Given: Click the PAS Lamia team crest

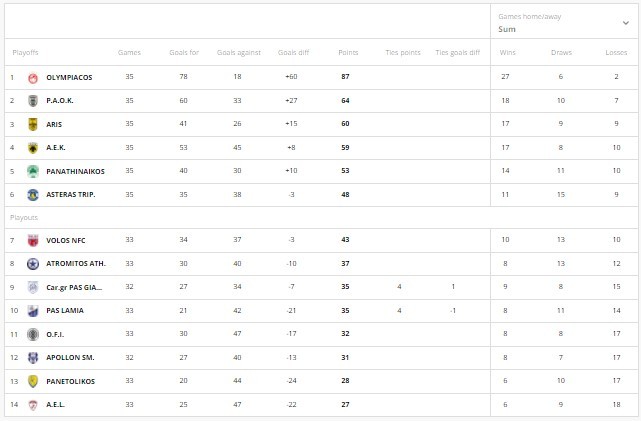Looking at the screenshot, I should pos(32,311).
